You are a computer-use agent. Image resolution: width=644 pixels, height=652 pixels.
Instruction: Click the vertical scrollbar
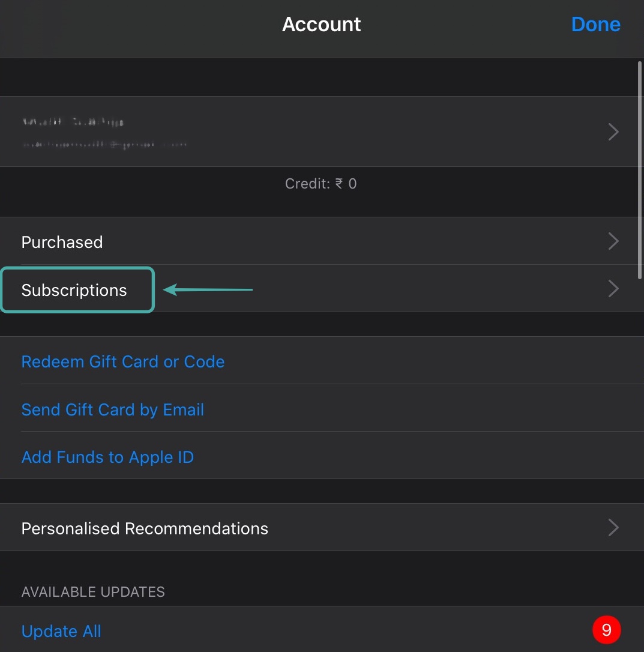tap(640, 168)
